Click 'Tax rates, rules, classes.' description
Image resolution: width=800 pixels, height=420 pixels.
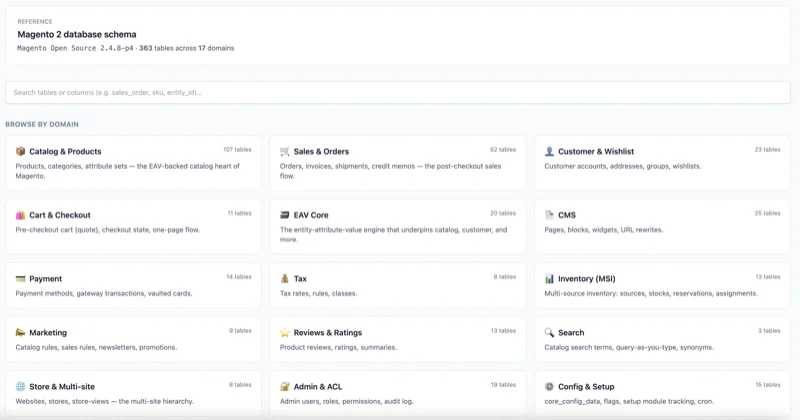pos(318,293)
